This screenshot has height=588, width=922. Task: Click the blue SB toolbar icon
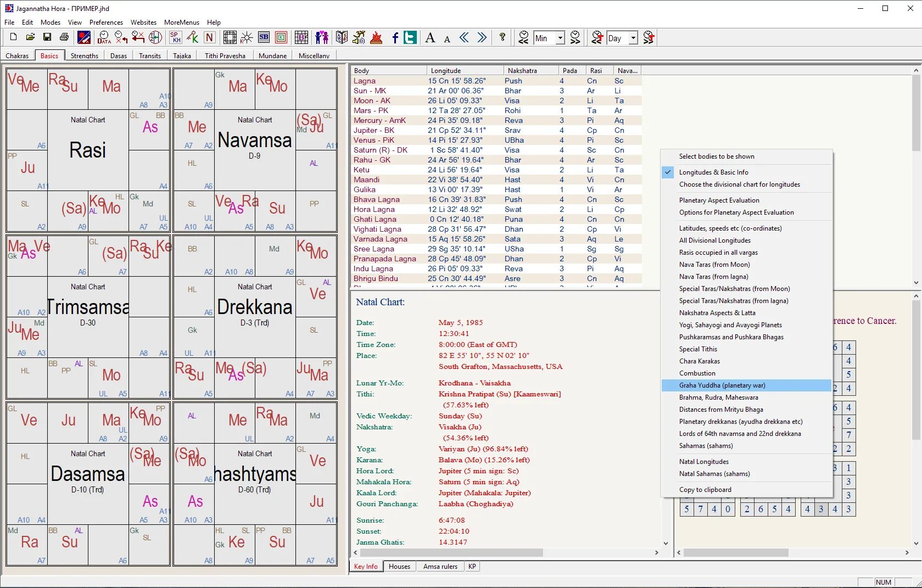click(x=264, y=37)
